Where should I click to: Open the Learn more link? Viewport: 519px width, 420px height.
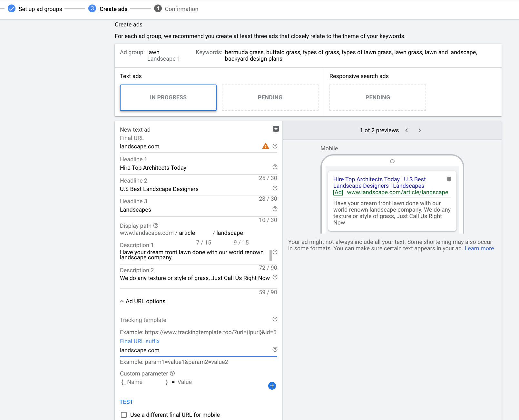click(x=479, y=248)
